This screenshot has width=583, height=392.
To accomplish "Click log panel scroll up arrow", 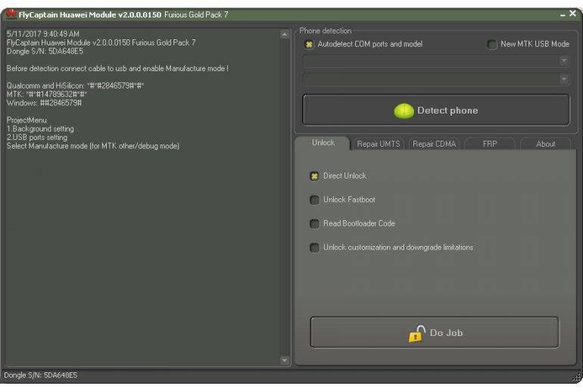I will coord(285,35).
